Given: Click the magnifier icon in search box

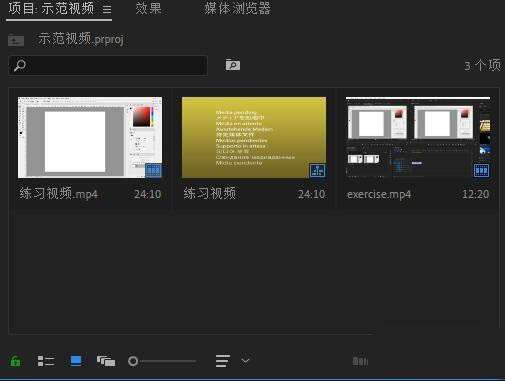Looking at the screenshot, I should click(x=20, y=65).
